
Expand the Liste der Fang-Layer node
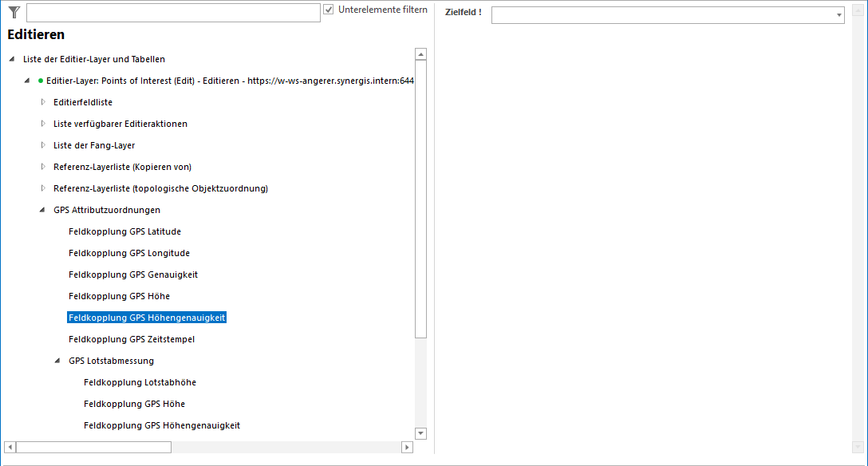(x=43, y=145)
